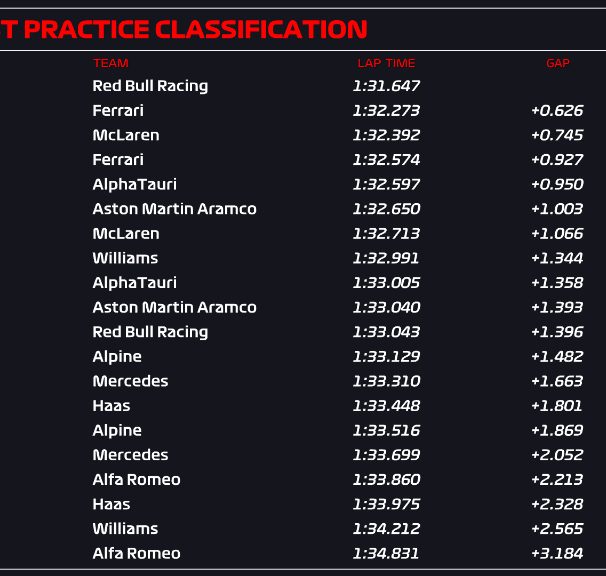
Task: Click the TEAM column header
Action: (111, 63)
